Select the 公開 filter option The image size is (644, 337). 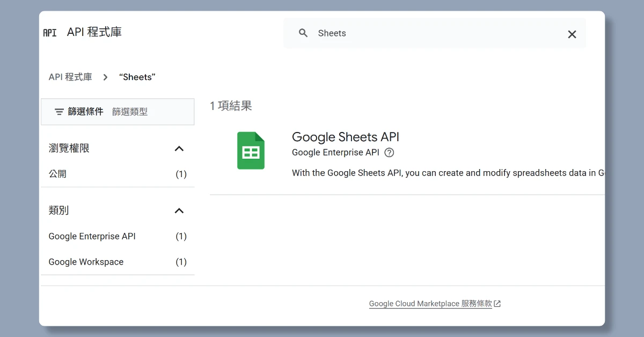click(118, 174)
